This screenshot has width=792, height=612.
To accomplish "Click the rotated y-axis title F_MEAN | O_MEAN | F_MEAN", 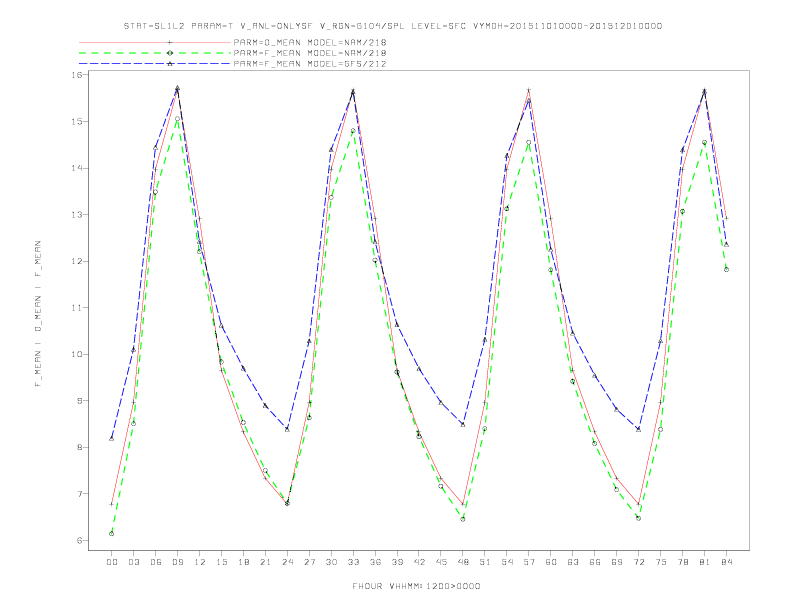I will coord(38,314).
